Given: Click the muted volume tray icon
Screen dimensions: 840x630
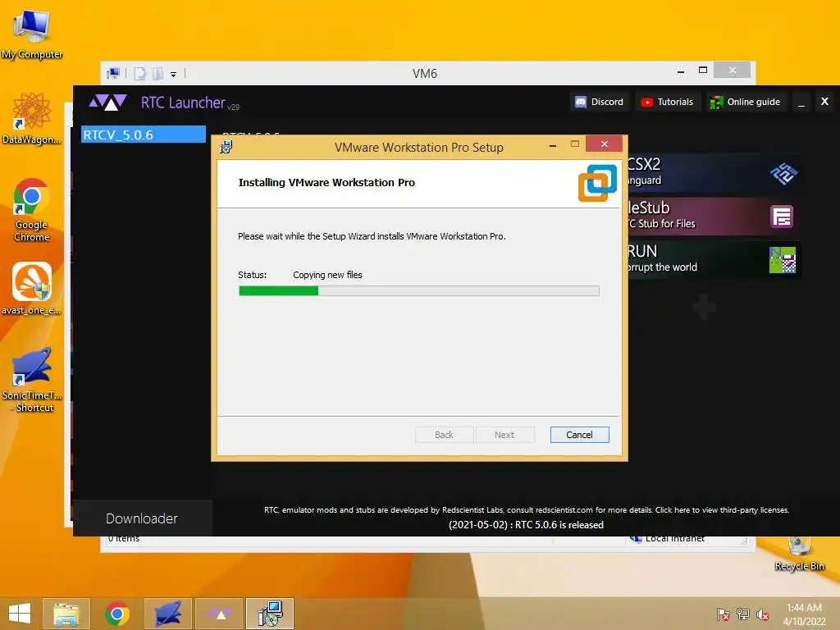Looking at the screenshot, I should [x=762, y=614].
